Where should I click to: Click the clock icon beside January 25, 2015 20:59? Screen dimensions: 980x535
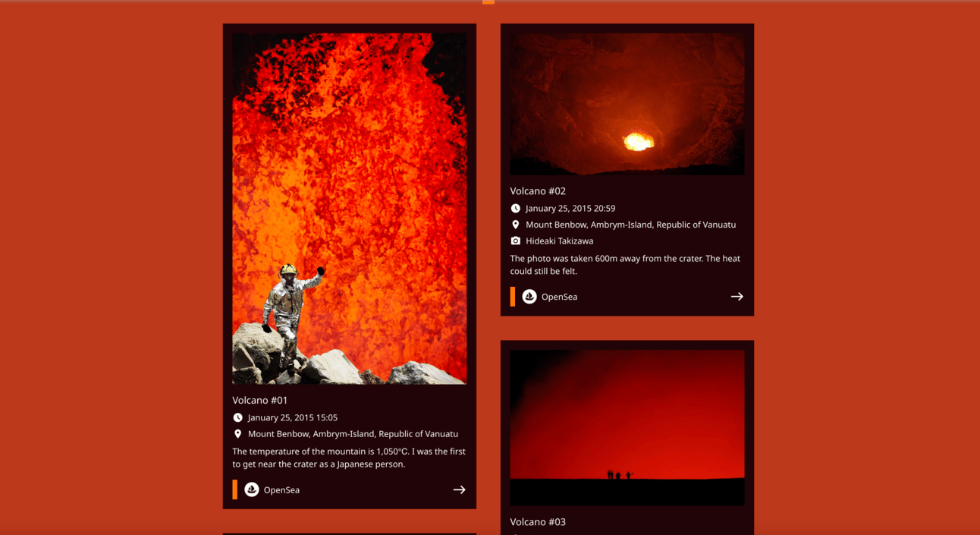tap(515, 208)
